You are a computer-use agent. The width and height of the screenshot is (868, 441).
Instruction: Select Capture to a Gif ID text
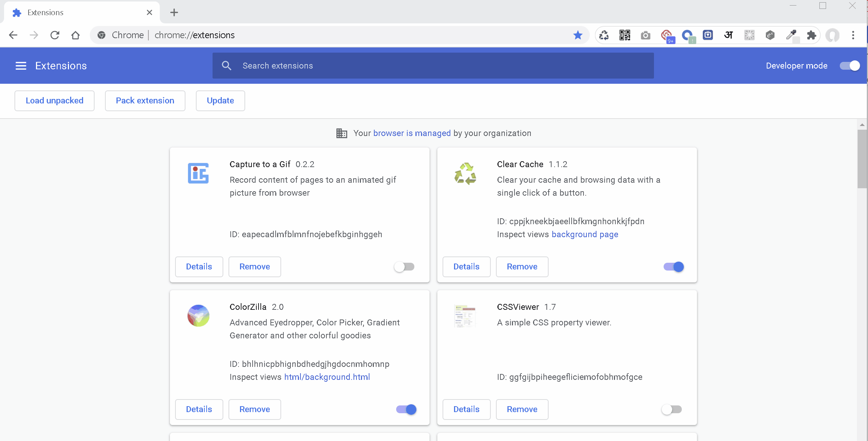[x=306, y=234]
